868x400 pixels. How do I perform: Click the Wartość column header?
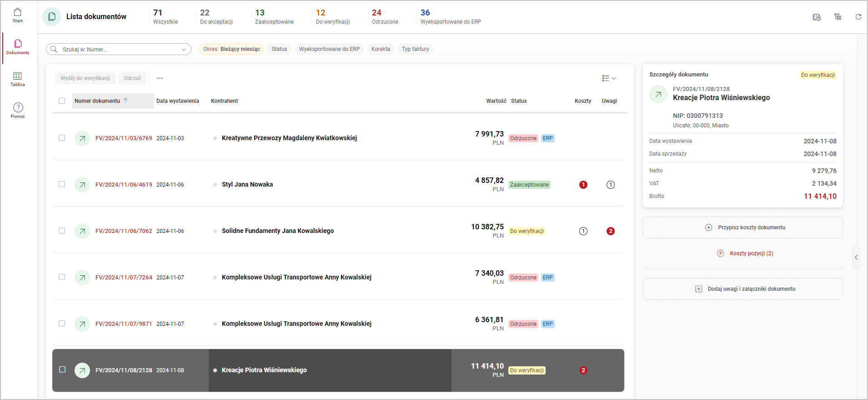496,101
